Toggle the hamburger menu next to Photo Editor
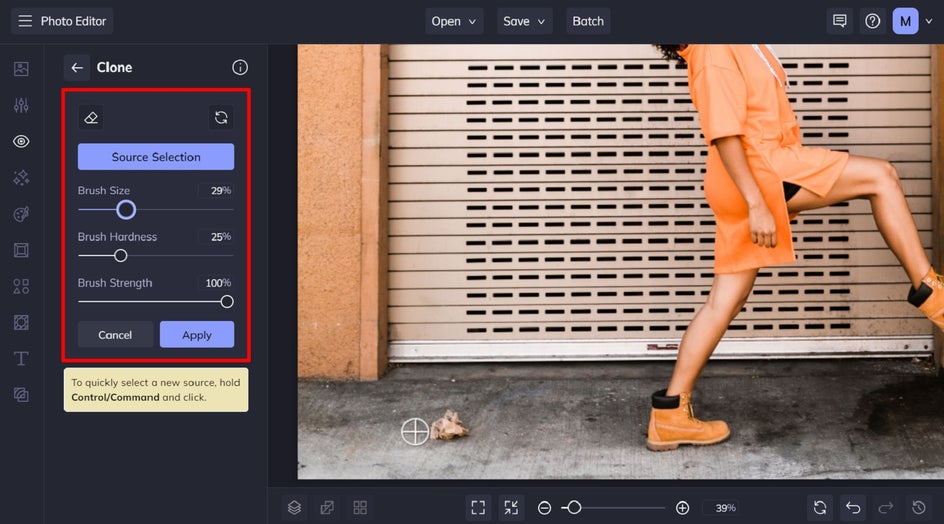This screenshot has width=944, height=524. click(25, 21)
